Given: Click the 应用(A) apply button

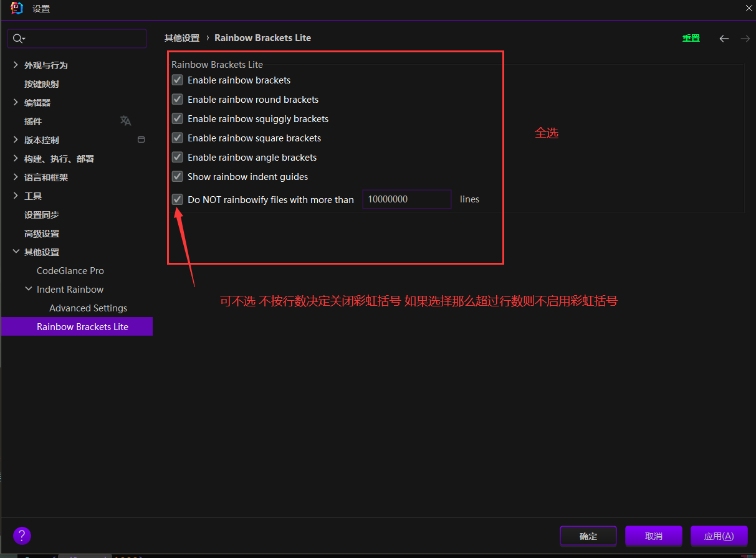Looking at the screenshot, I should 719,536.
